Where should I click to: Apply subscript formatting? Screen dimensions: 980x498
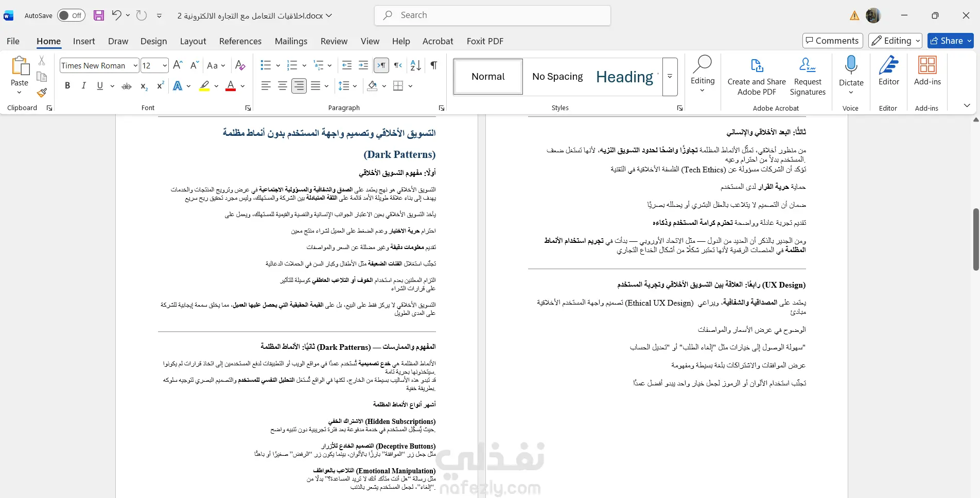click(144, 86)
